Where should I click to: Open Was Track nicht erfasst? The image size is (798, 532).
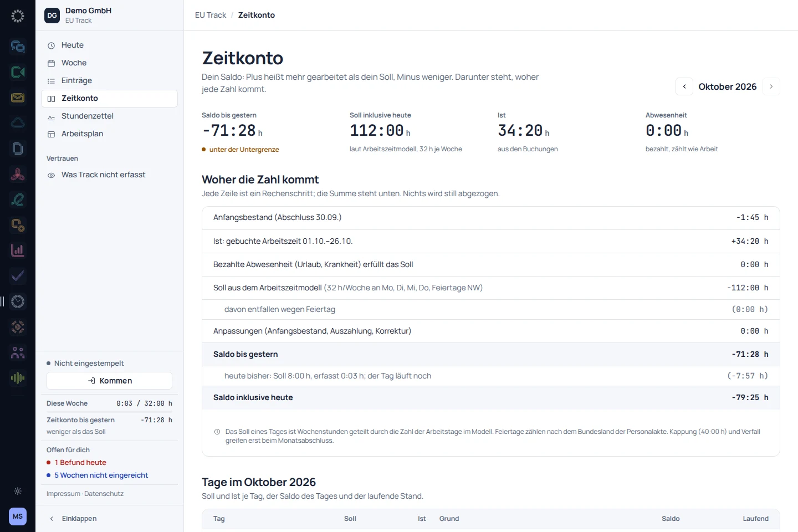point(110,175)
